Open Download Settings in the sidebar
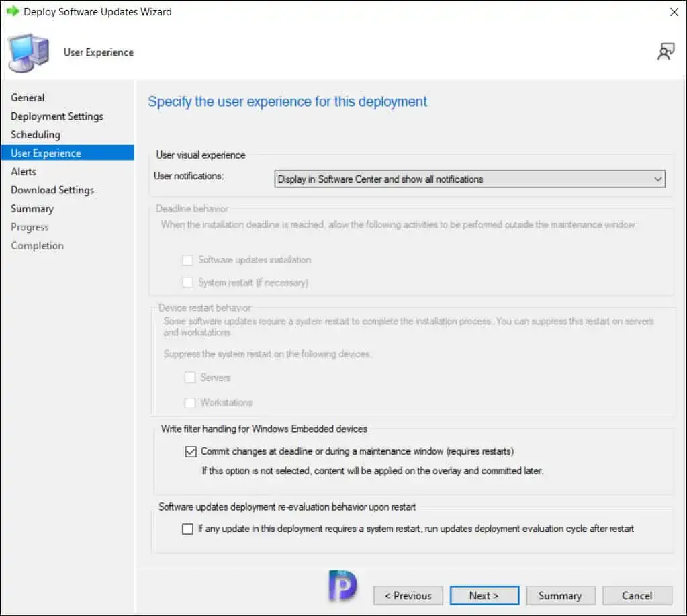 pos(52,189)
